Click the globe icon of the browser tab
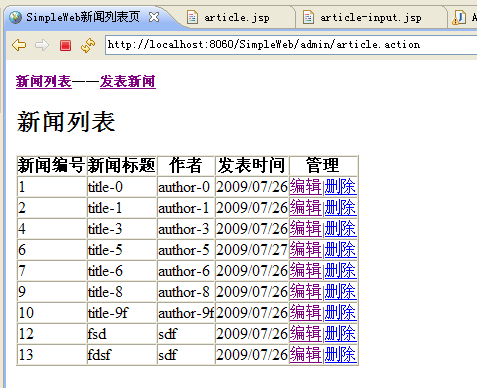 [x=15, y=17]
